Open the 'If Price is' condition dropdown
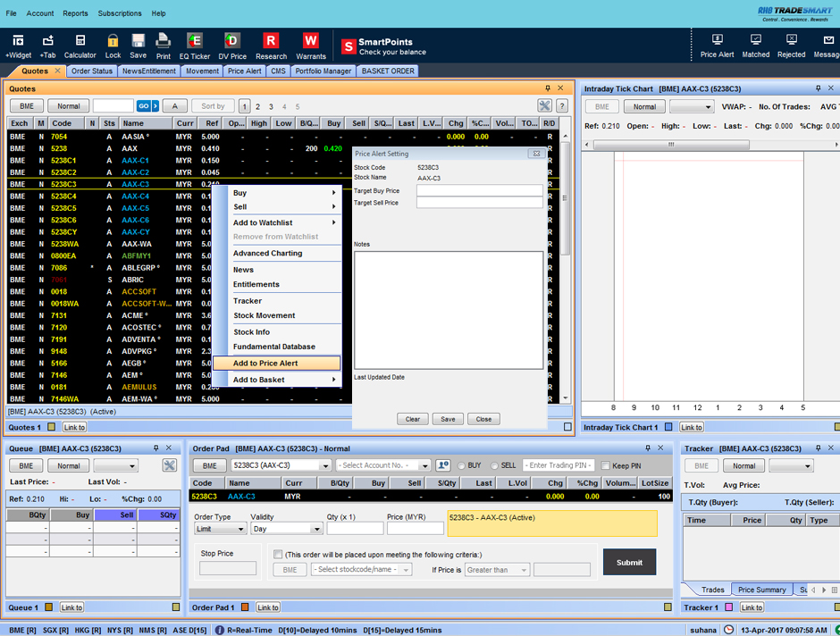 pyautogui.click(x=497, y=570)
